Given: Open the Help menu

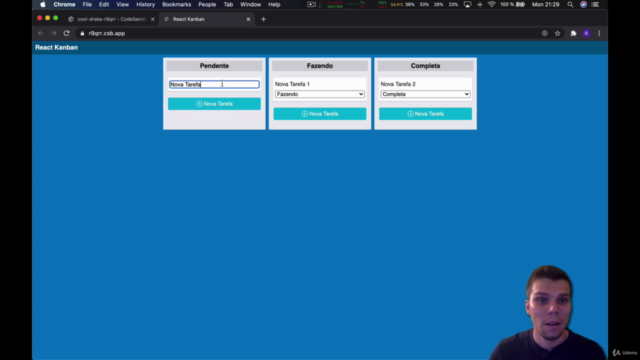Looking at the screenshot, I should coord(274,4).
